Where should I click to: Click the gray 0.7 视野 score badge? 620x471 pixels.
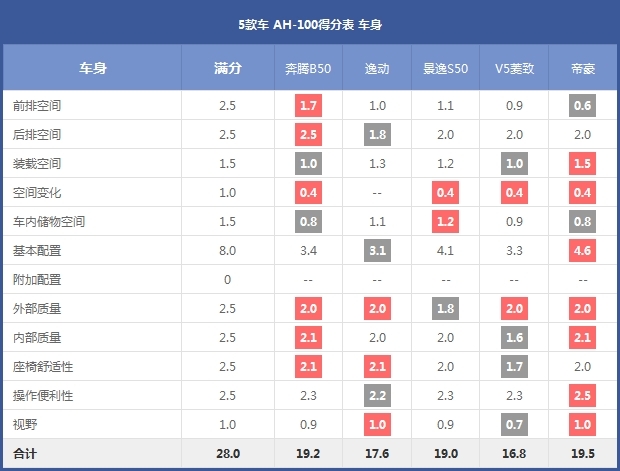click(x=514, y=424)
